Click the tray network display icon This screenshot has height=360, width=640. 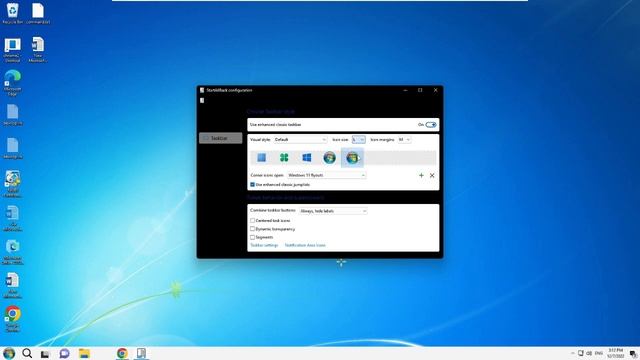click(x=580, y=353)
